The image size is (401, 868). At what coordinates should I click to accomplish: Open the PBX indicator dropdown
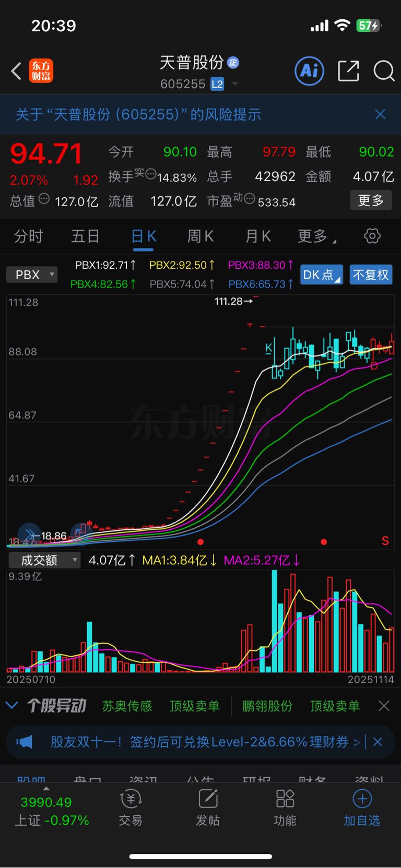tap(32, 275)
